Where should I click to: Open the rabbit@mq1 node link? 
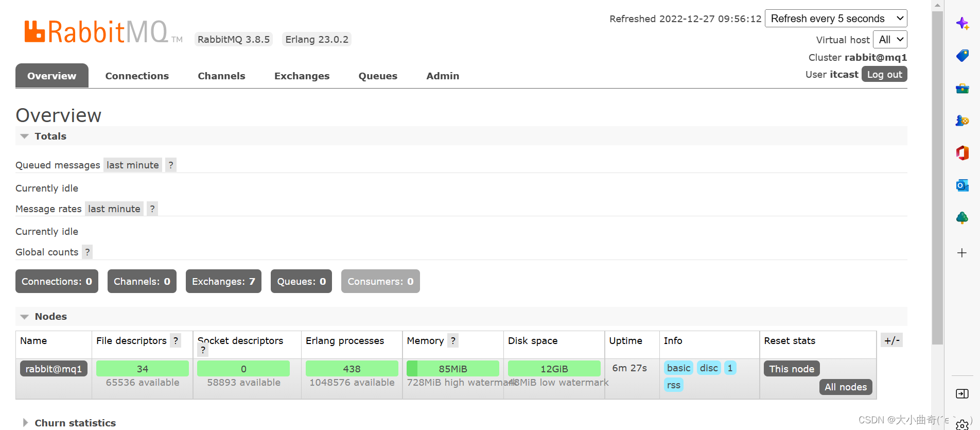[54, 369]
